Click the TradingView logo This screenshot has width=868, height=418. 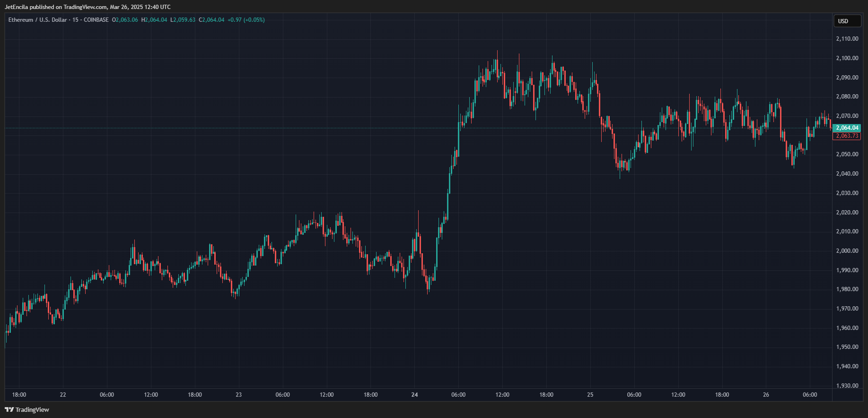pos(27,409)
